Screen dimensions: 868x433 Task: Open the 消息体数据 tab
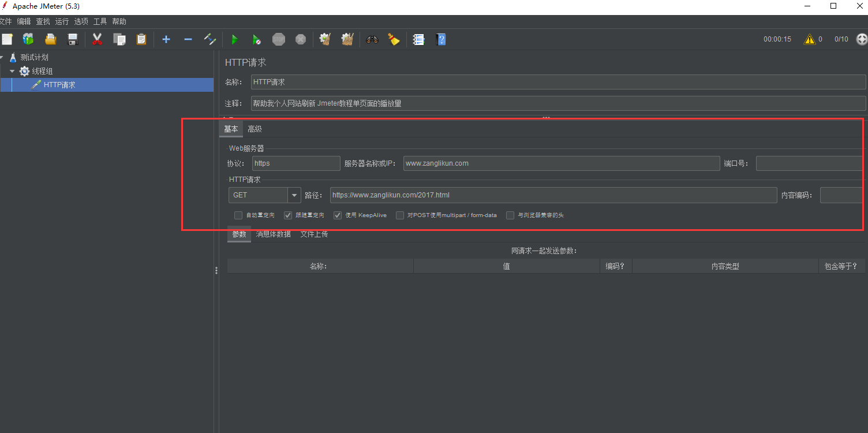[x=273, y=234]
